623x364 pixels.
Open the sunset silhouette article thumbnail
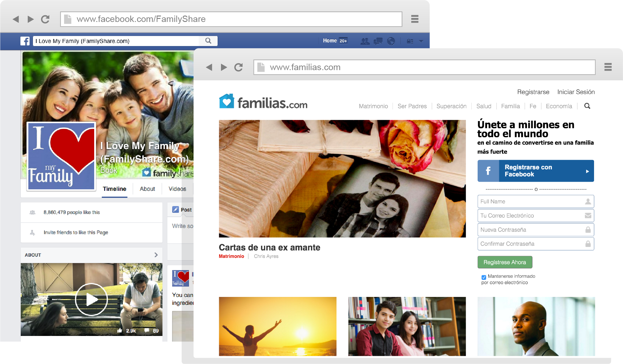coord(278,326)
